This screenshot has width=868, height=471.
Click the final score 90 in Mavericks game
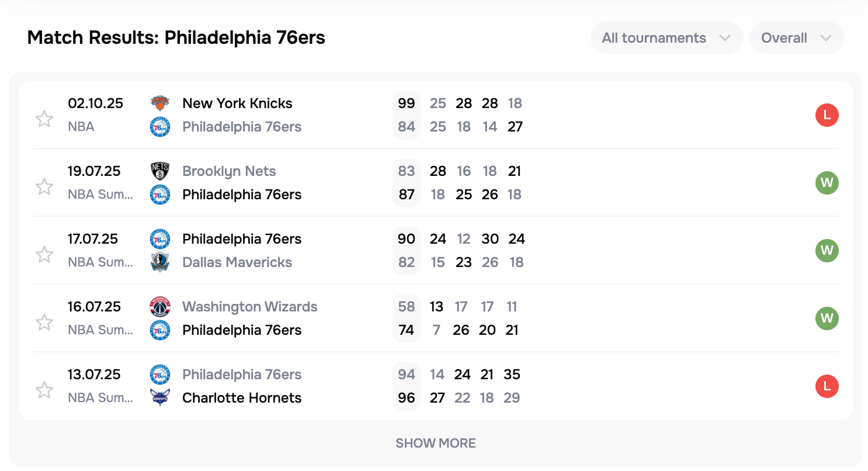click(407, 239)
